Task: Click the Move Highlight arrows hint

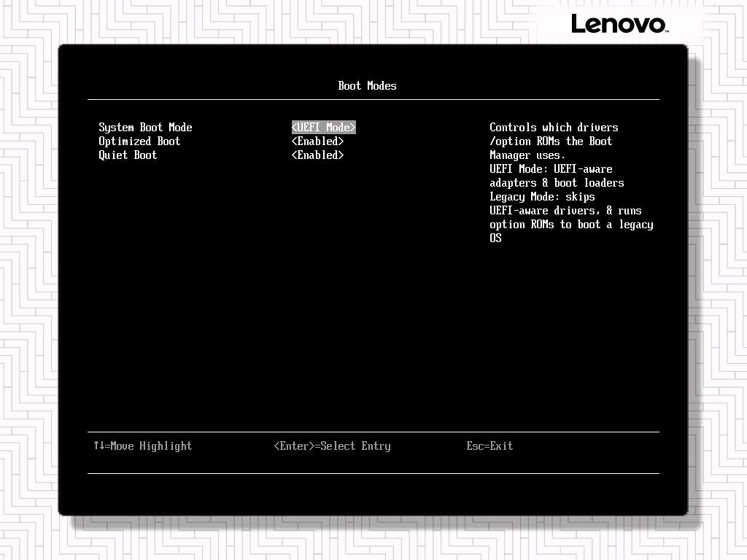Action: 143,446
